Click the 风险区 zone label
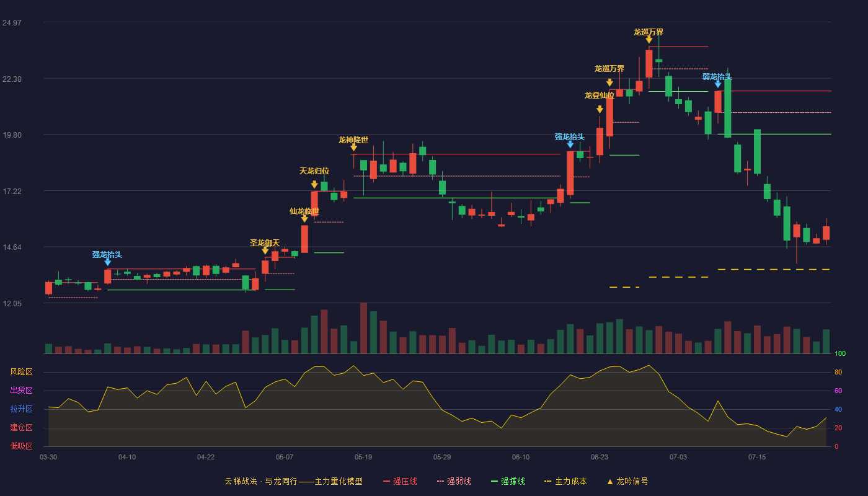 (21, 372)
